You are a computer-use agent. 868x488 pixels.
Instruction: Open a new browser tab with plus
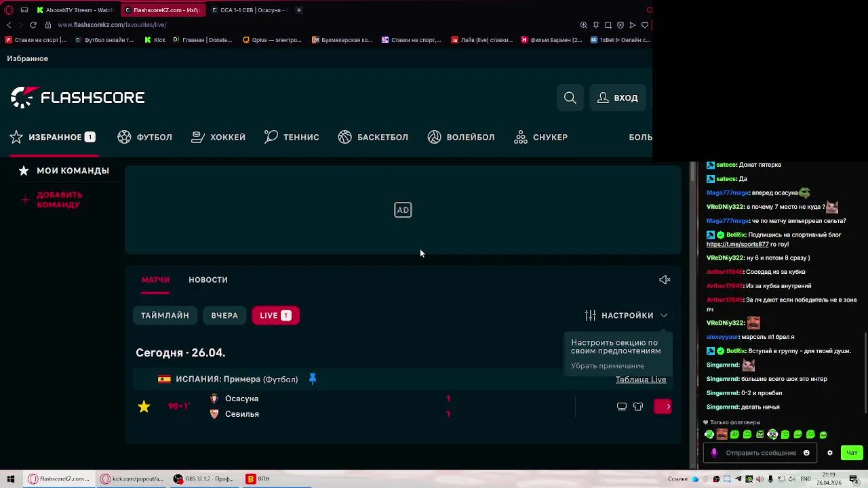coord(299,10)
